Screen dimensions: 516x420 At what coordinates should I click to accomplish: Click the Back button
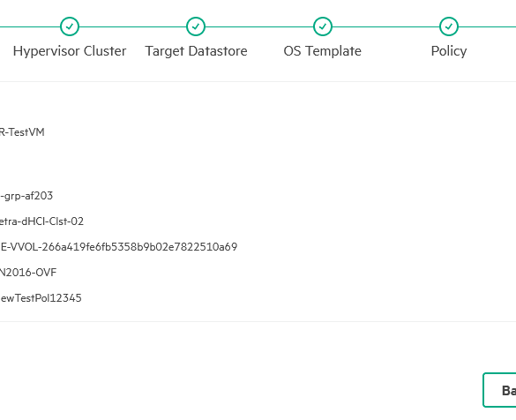[499, 390]
